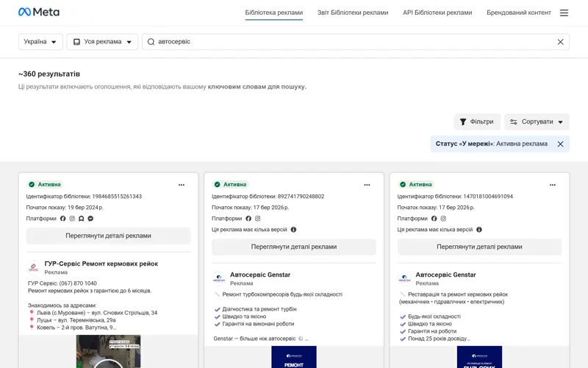Open three-dot menu on ad 892741790248802
The image size is (588, 368).
pyautogui.click(x=367, y=185)
